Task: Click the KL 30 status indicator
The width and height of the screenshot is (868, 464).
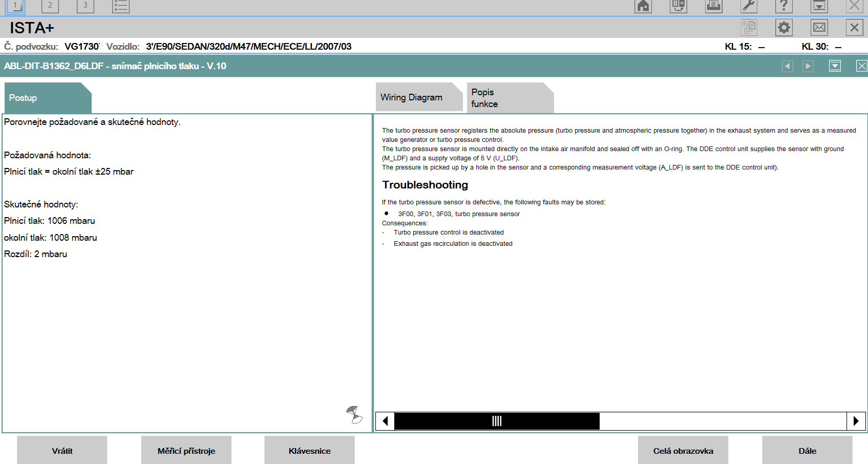Action: pos(821,47)
